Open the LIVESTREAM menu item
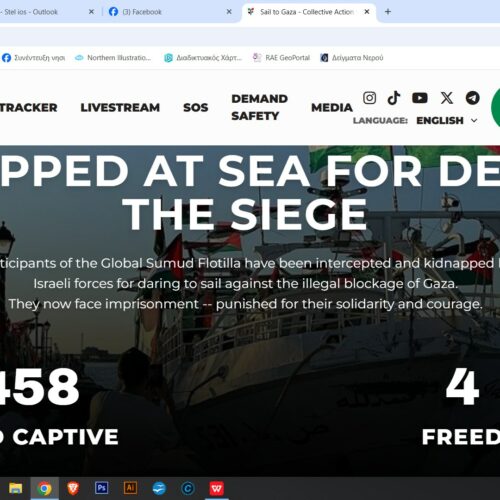The height and width of the screenshot is (500, 500). [120, 107]
